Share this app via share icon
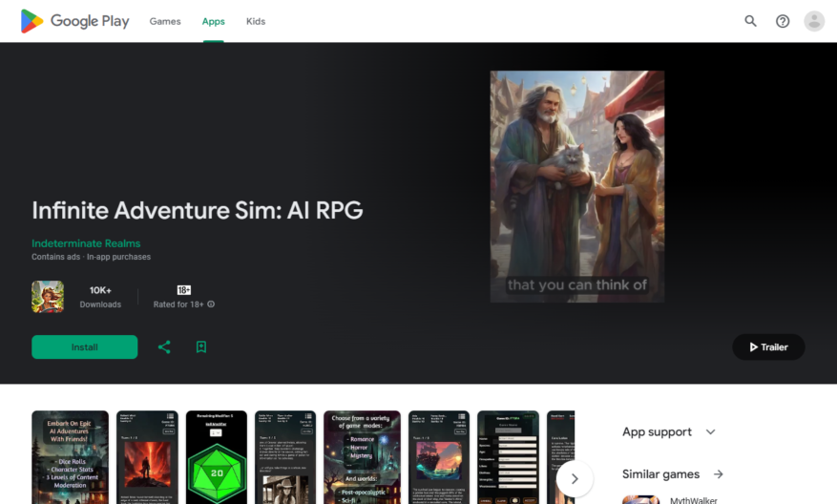 point(164,347)
